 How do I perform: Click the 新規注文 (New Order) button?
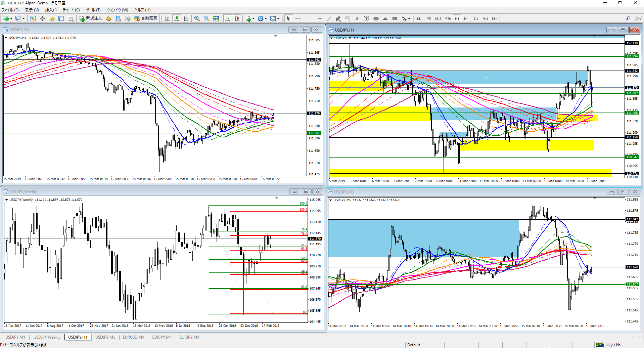coord(91,18)
